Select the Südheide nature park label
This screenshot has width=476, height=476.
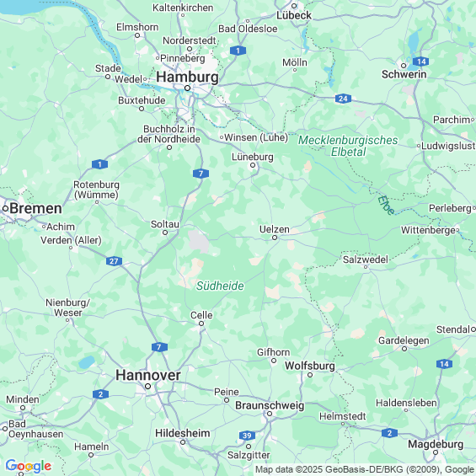[220, 286]
